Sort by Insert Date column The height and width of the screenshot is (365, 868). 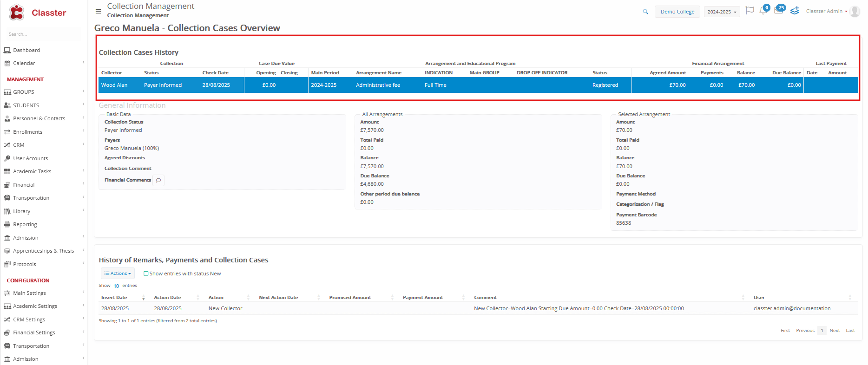click(x=114, y=298)
